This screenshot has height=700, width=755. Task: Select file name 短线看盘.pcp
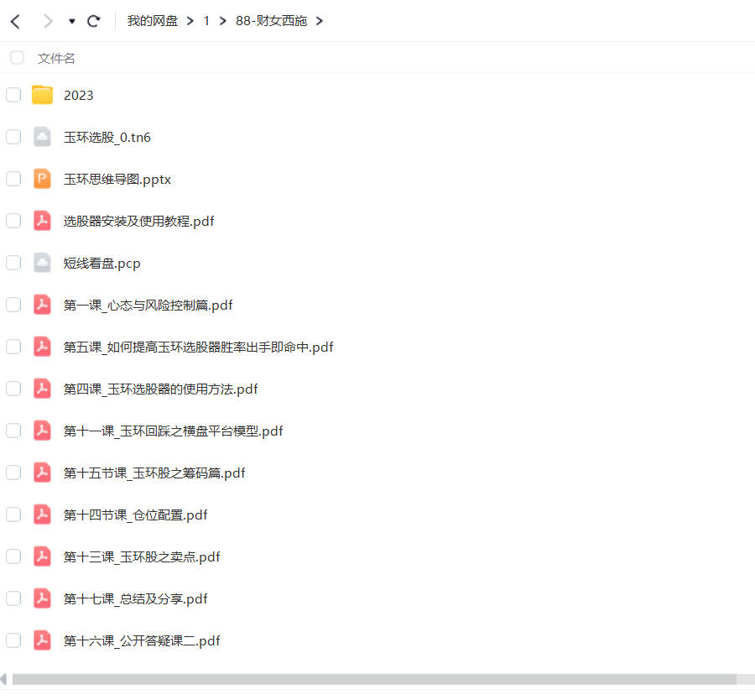102,263
